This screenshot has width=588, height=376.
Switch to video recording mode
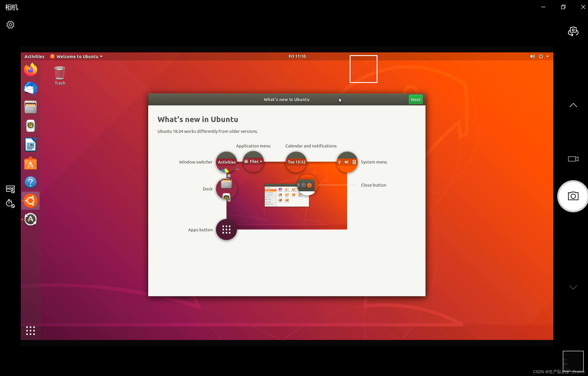pos(573,159)
